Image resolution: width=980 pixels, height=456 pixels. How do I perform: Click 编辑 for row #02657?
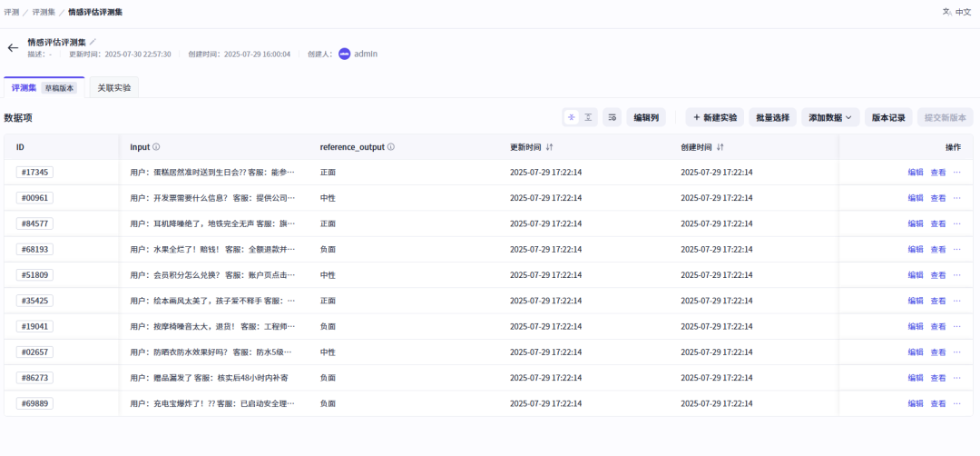[916, 352]
